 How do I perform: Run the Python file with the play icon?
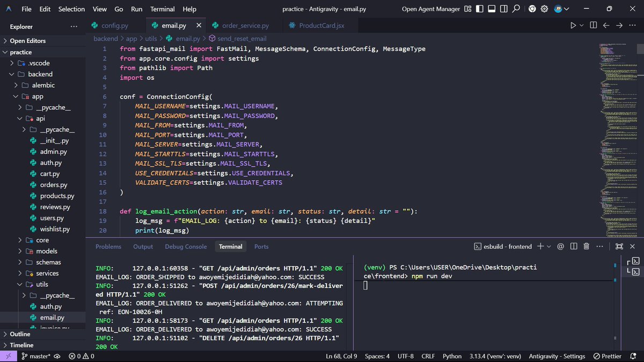click(573, 25)
